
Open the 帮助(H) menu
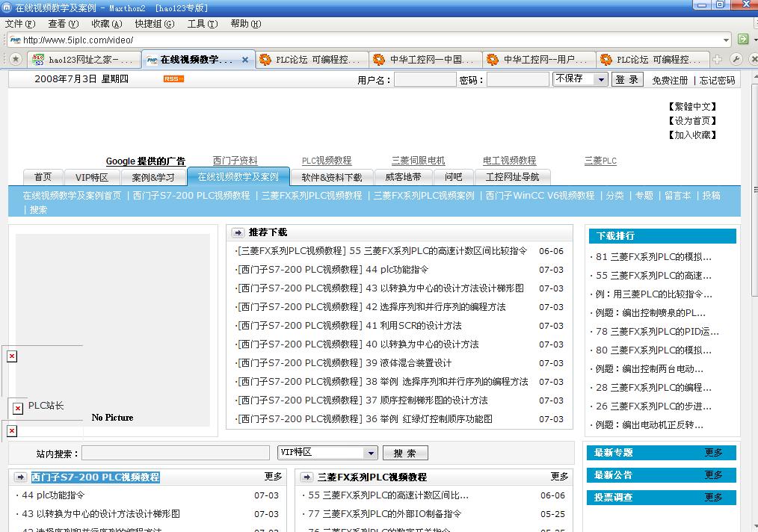click(x=246, y=24)
